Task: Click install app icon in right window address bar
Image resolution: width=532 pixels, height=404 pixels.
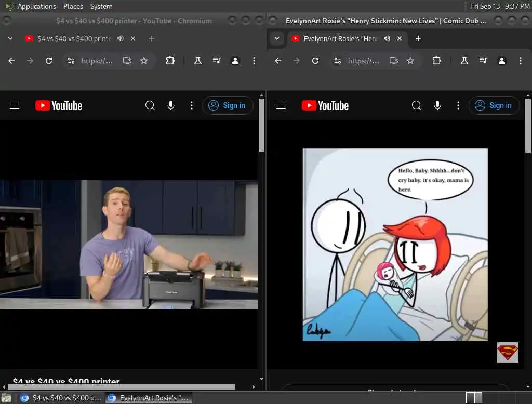Action: tap(394, 61)
